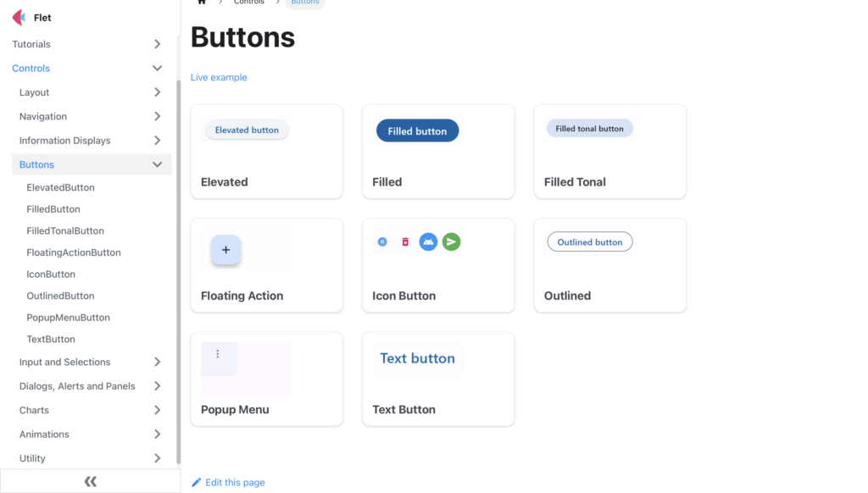
Task: Click the Filled button sample
Action: coord(417,130)
